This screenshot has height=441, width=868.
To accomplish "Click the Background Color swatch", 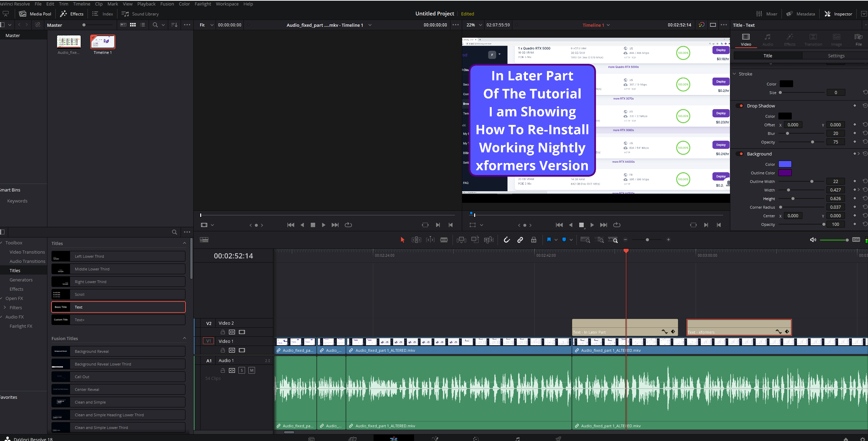I will 785,164.
